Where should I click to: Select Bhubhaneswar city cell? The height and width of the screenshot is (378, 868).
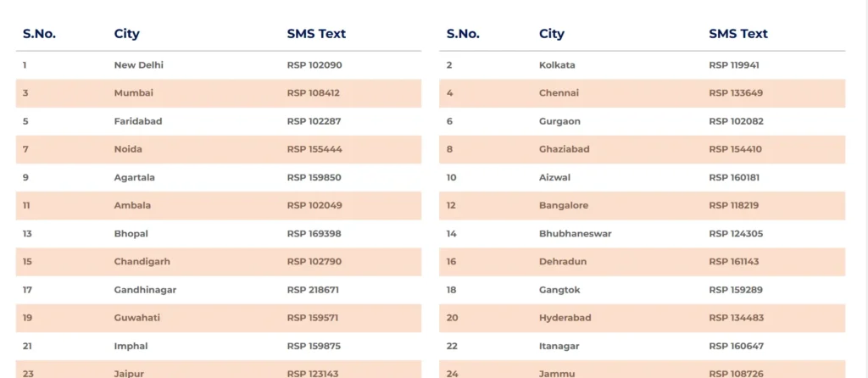point(576,234)
